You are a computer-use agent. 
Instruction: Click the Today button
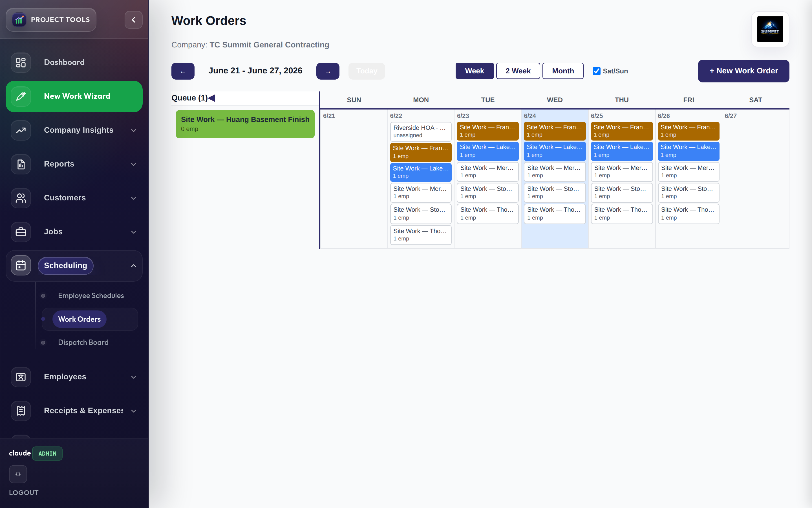pyautogui.click(x=367, y=71)
